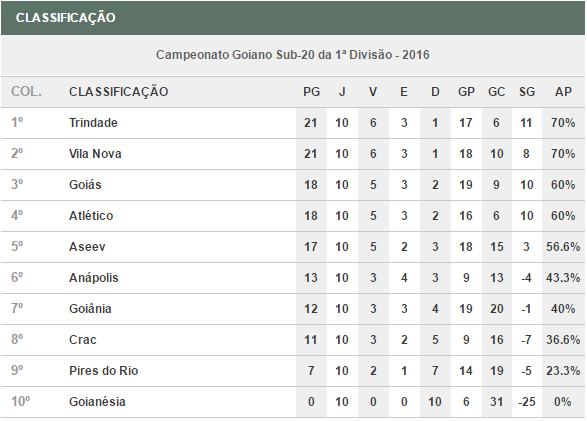Open the Crac team name
The height and width of the screenshot is (421, 587).
pos(83,340)
